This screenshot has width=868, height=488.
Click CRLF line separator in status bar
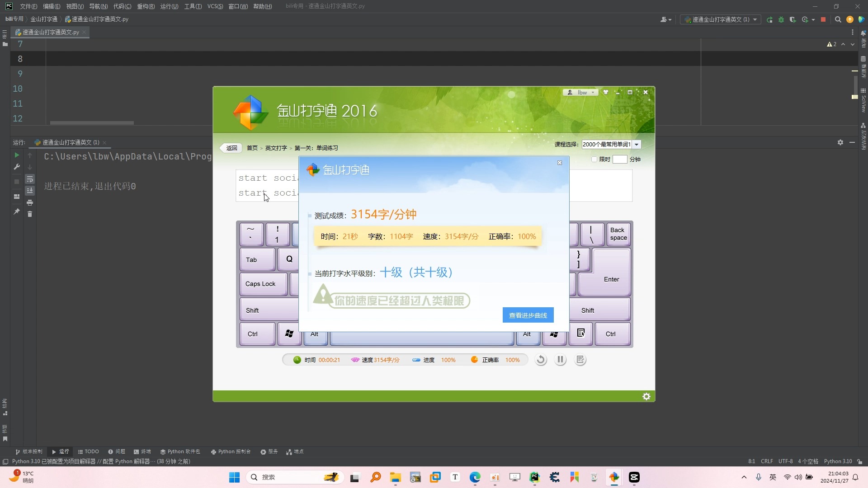pos(767,461)
